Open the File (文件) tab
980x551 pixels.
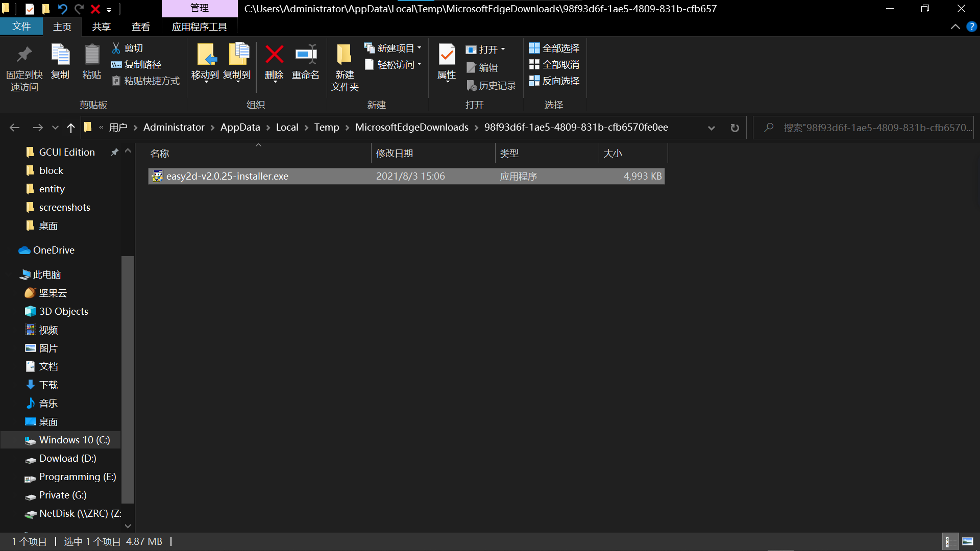point(21,27)
